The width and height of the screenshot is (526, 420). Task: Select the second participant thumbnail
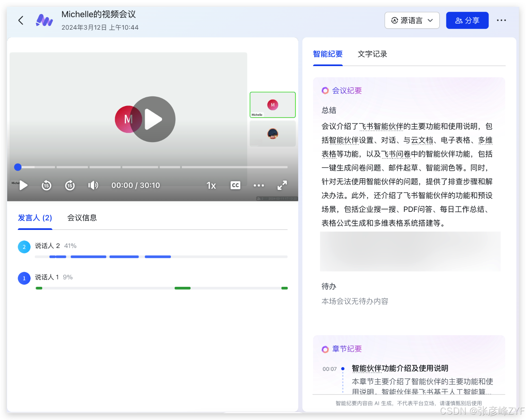273,134
